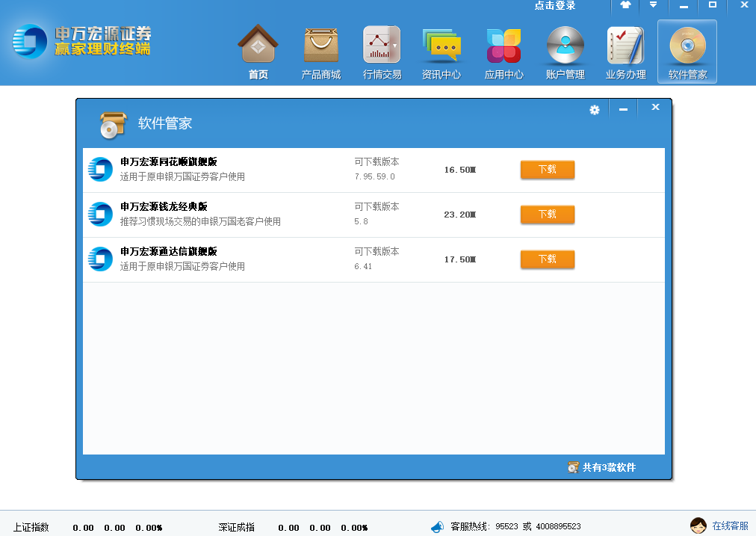756x536 pixels.
Task: Download 申万宏源钱龙经典版
Action: tap(548, 215)
